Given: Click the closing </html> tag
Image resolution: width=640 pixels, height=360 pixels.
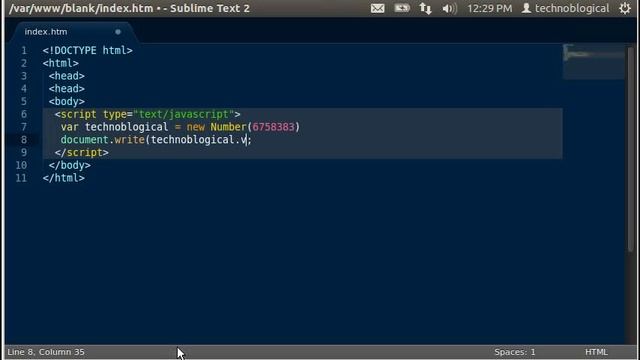Looking at the screenshot, I should (x=64, y=178).
